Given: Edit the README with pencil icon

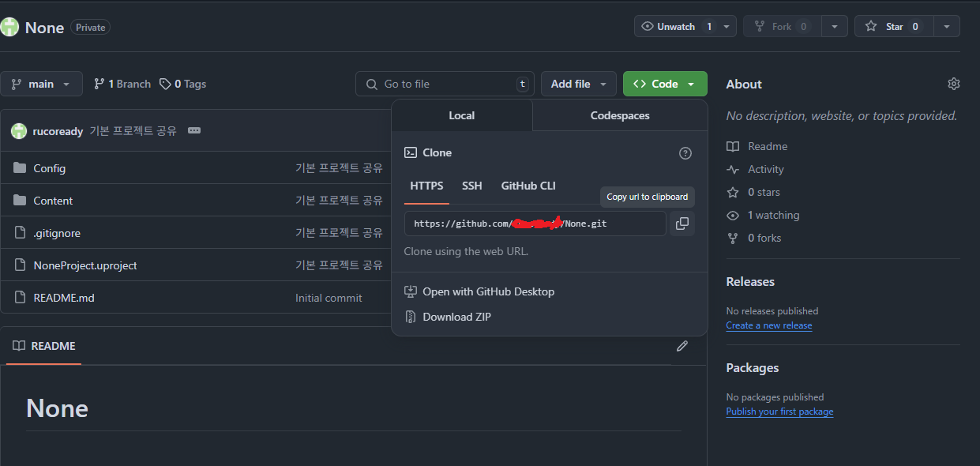Looking at the screenshot, I should click(682, 346).
